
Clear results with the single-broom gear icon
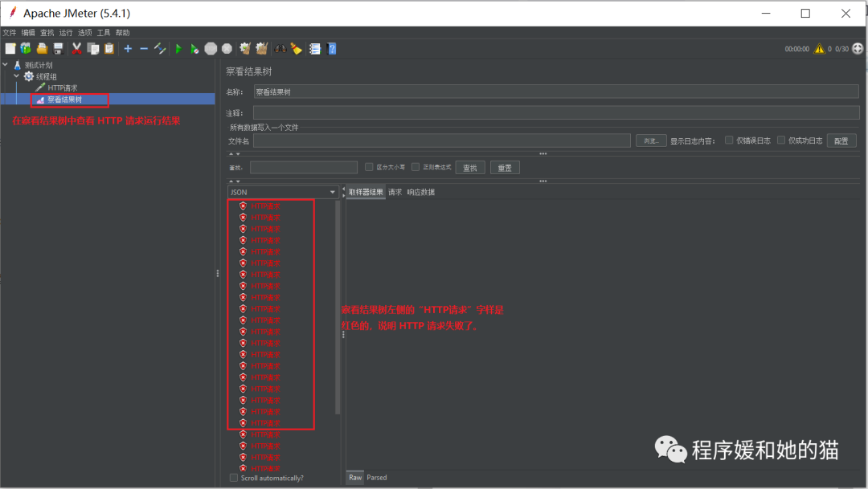point(245,49)
